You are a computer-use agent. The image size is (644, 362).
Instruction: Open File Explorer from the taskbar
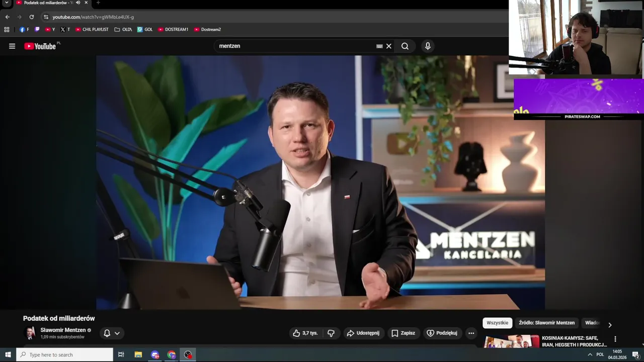tap(138, 354)
